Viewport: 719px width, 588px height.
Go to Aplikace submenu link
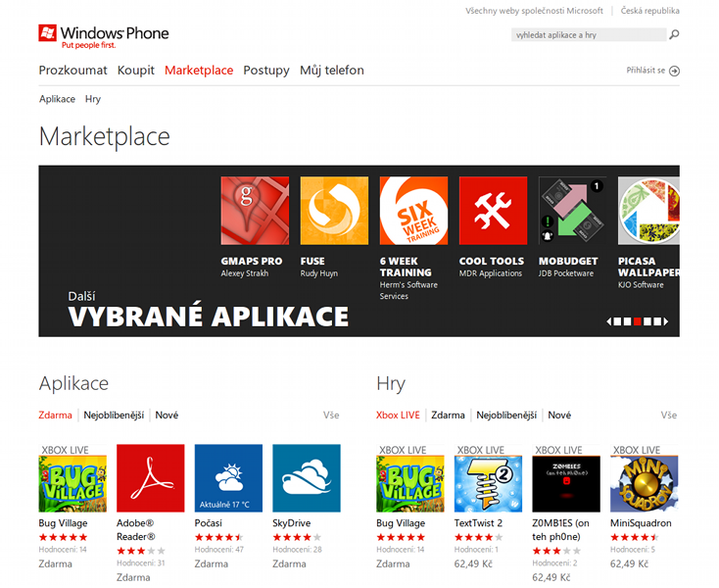(x=58, y=99)
